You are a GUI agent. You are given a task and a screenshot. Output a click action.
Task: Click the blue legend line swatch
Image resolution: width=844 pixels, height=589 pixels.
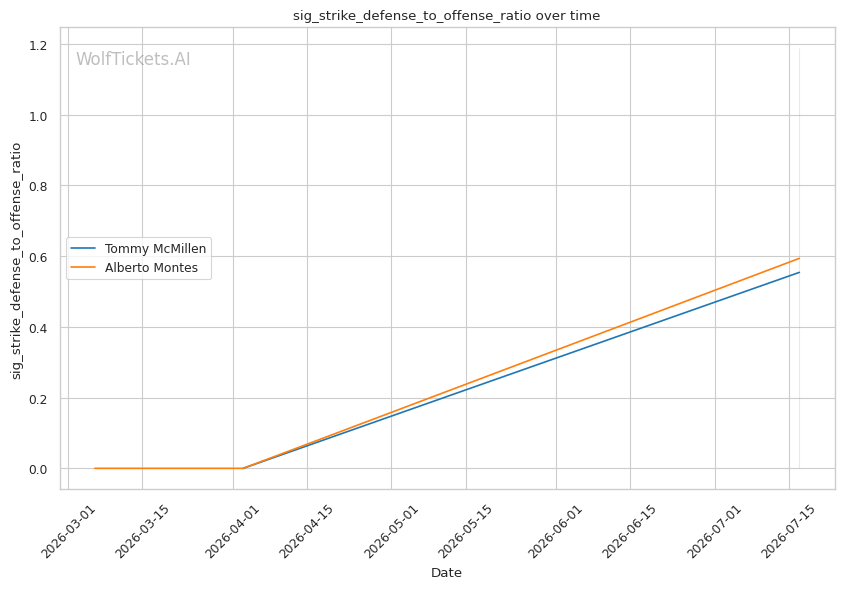(x=83, y=249)
